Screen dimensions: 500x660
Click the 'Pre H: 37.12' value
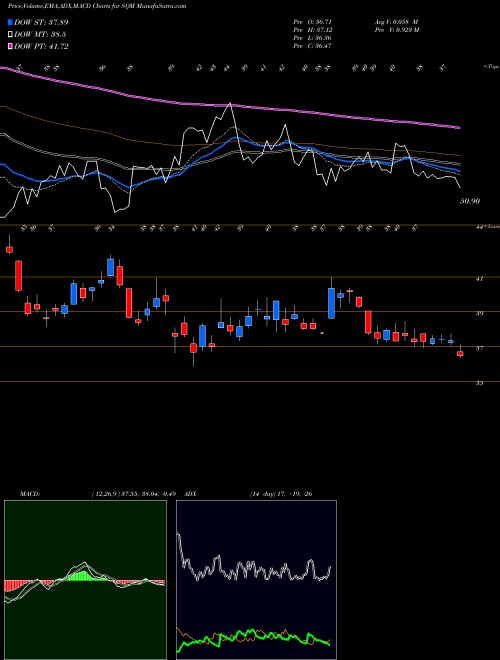314,29
